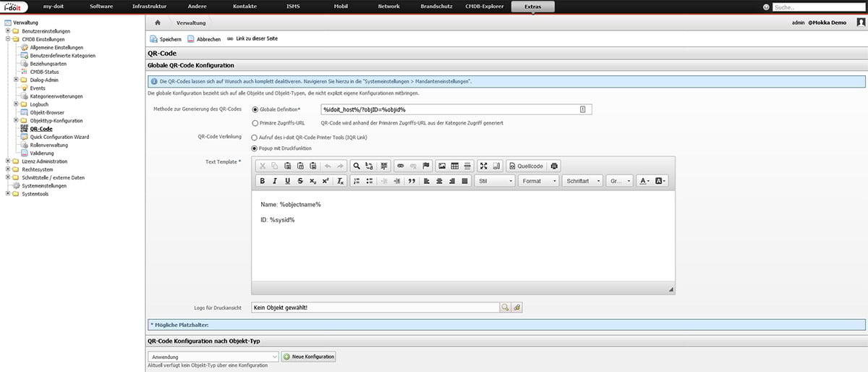The width and height of the screenshot is (868, 372).
Task: Click the user avatar icon top right
Action: [x=860, y=23]
